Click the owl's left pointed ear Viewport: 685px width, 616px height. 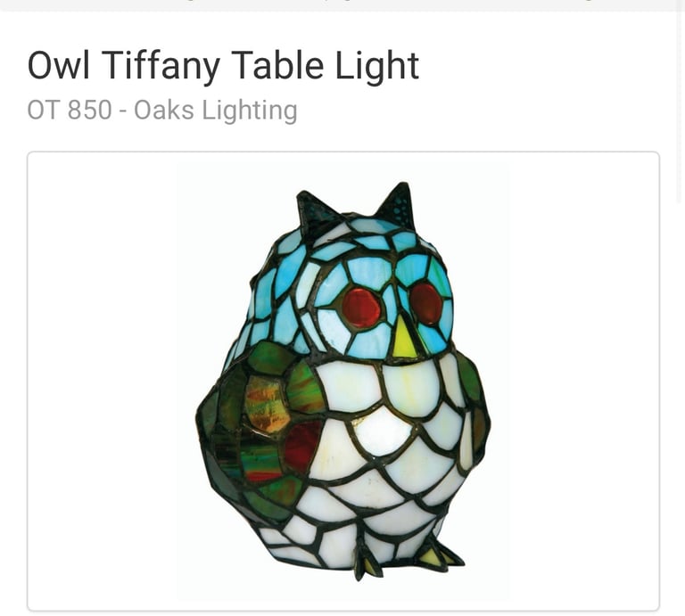coord(316,211)
